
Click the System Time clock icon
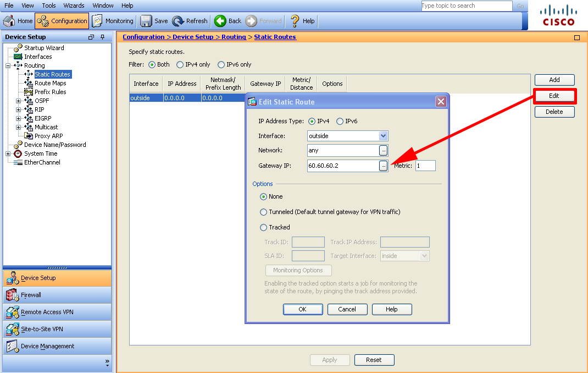(x=18, y=153)
